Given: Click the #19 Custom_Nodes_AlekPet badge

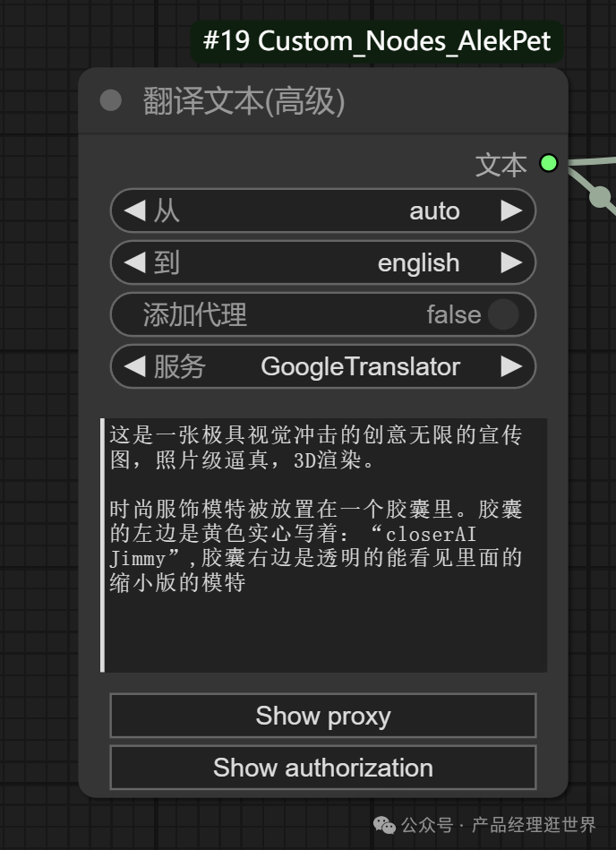Looking at the screenshot, I should (x=377, y=41).
